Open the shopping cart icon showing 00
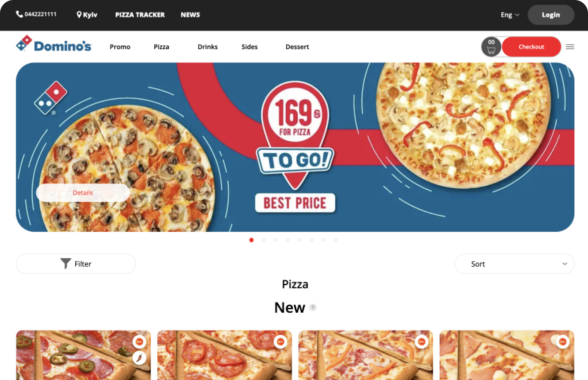588x380 pixels. 491,47
